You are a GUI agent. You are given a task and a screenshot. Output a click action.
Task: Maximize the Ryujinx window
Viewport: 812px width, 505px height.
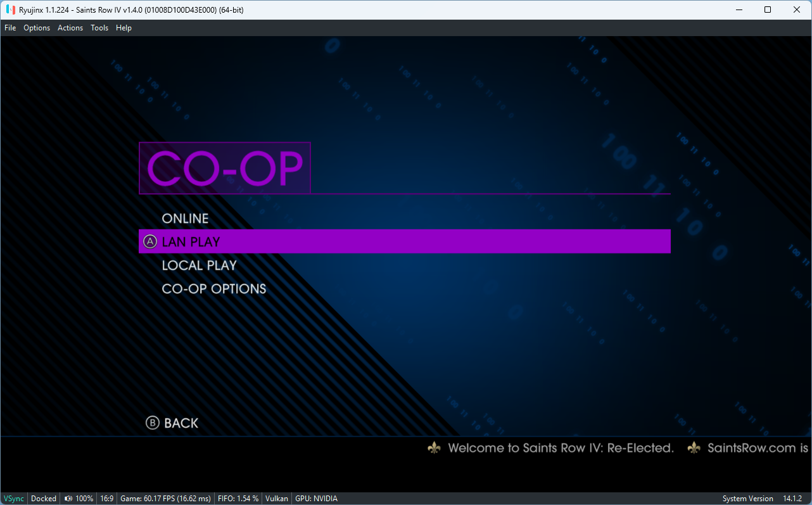click(768, 10)
